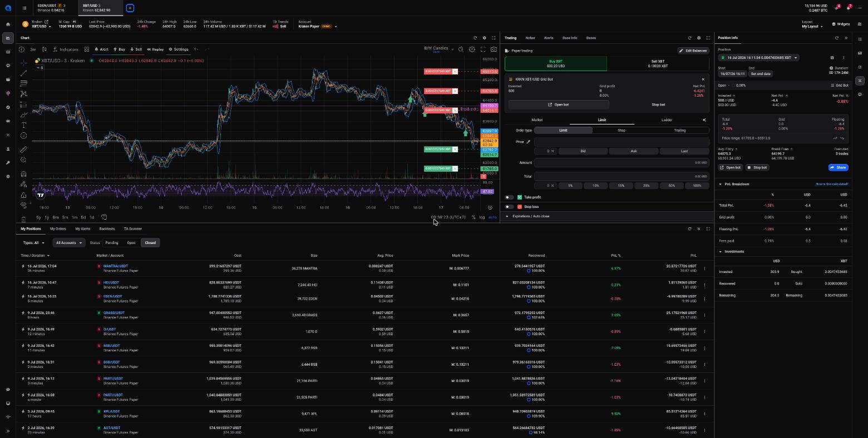Click the blue Share button
This screenshot has width=868, height=438.
pos(838,167)
